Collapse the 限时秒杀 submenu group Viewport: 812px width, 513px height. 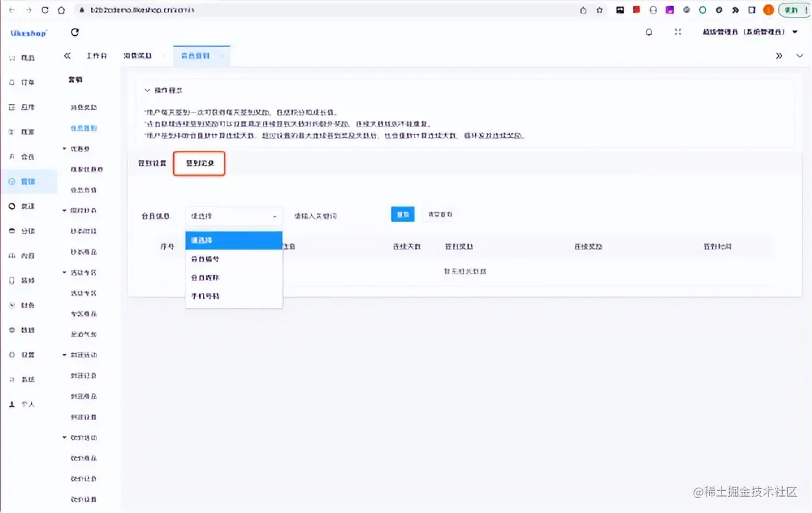pos(64,210)
